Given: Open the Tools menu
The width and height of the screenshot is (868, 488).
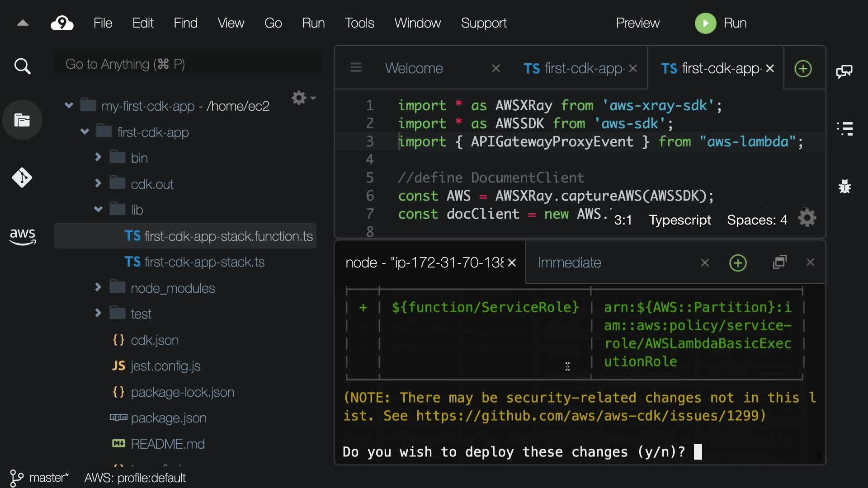Looking at the screenshot, I should coord(359,23).
